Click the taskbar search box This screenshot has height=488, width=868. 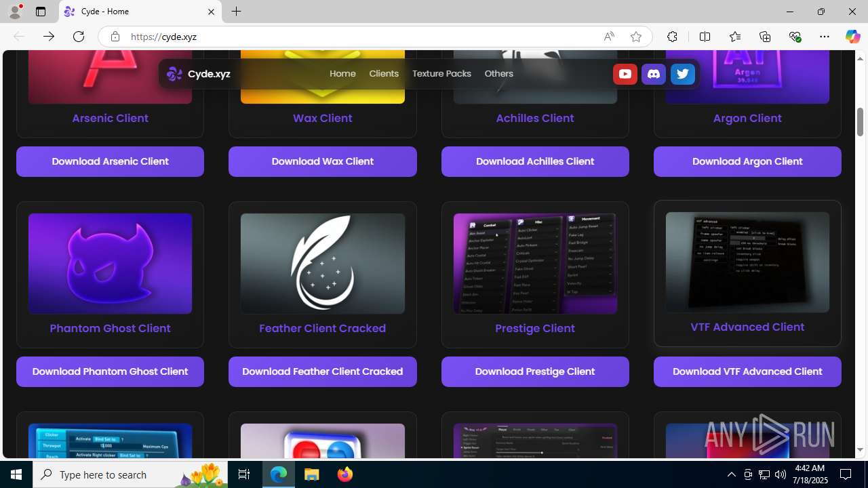coord(130,474)
